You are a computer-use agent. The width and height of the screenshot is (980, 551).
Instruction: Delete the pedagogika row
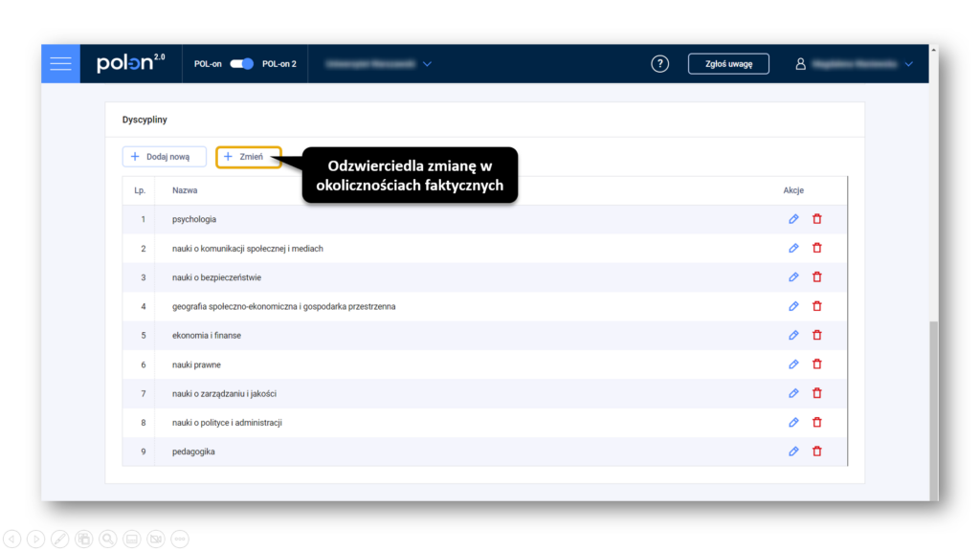coord(817,452)
